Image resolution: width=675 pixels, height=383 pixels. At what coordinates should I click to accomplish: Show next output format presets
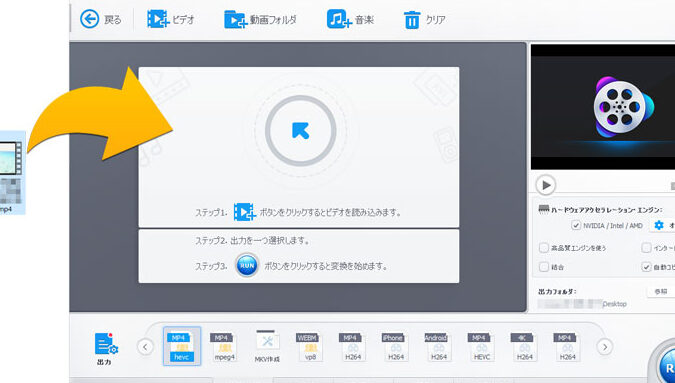click(x=605, y=346)
